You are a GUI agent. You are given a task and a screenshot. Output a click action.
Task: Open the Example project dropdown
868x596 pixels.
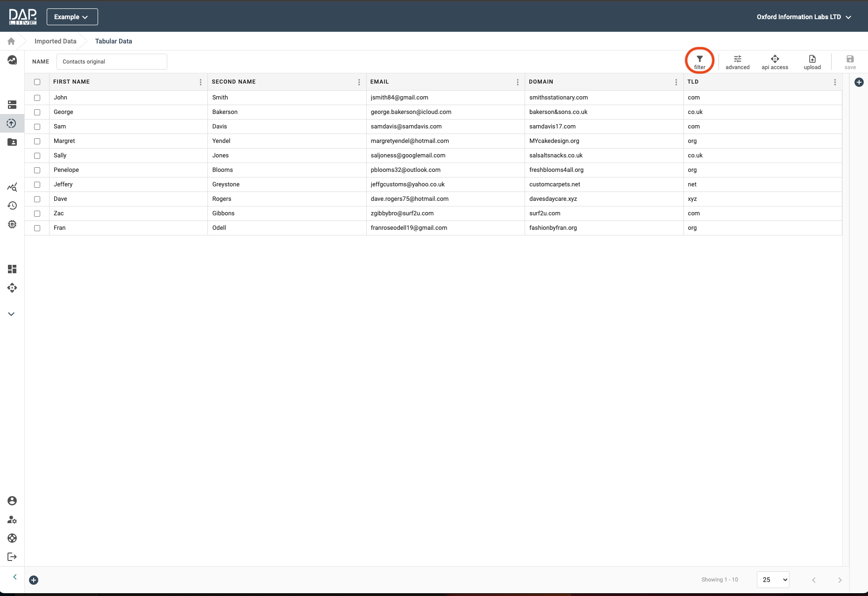tap(72, 17)
